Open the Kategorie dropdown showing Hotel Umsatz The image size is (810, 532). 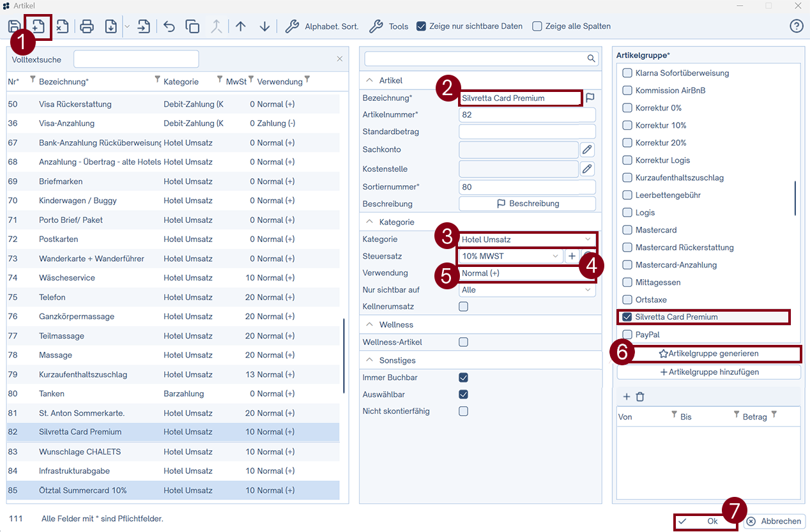[527, 239]
